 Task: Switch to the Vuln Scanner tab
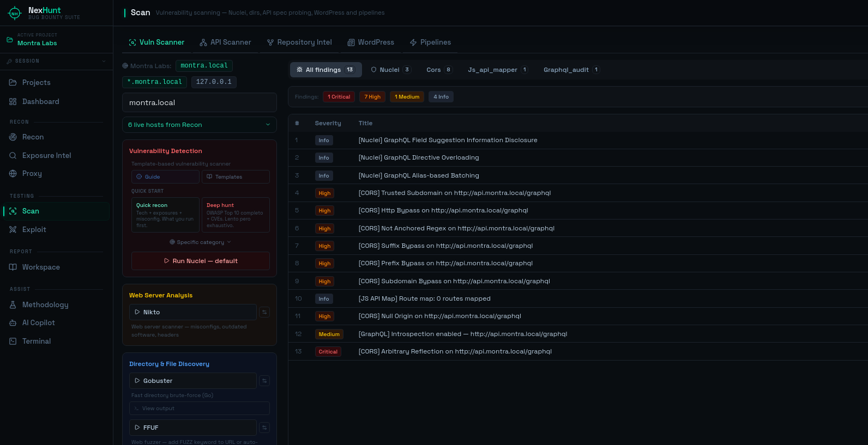tap(156, 42)
